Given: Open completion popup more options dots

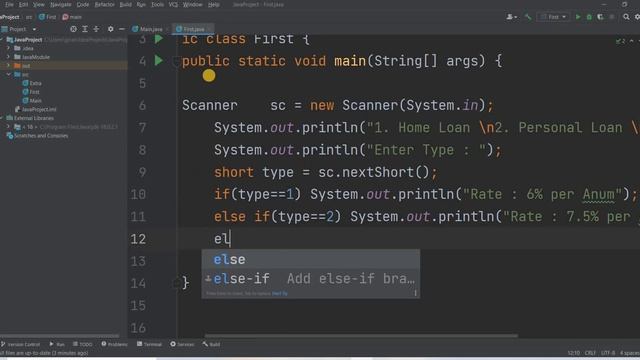Looking at the screenshot, I should point(415,293).
